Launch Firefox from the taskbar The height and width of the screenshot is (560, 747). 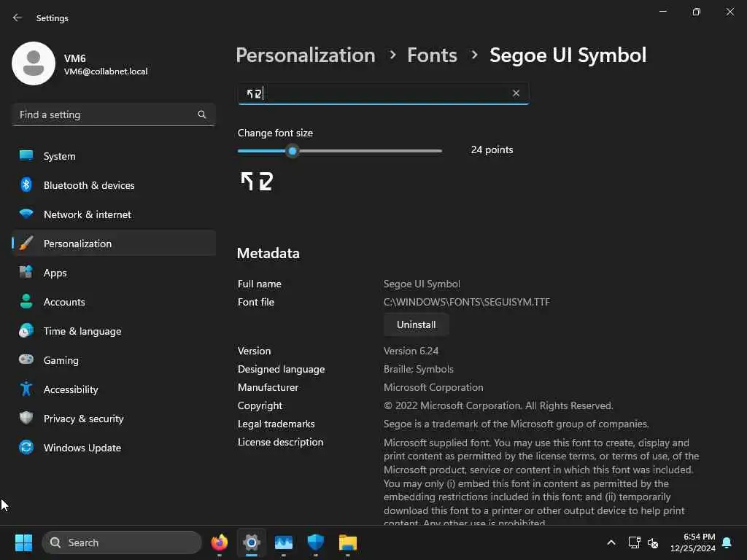(x=220, y=542)
